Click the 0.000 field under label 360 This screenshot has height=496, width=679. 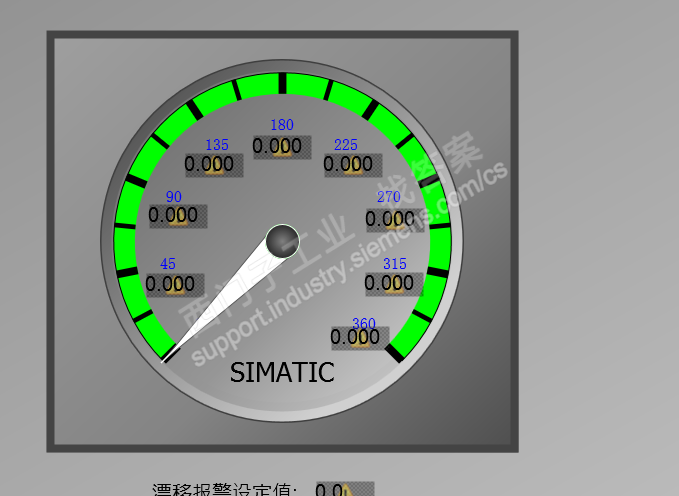[360, 338]
